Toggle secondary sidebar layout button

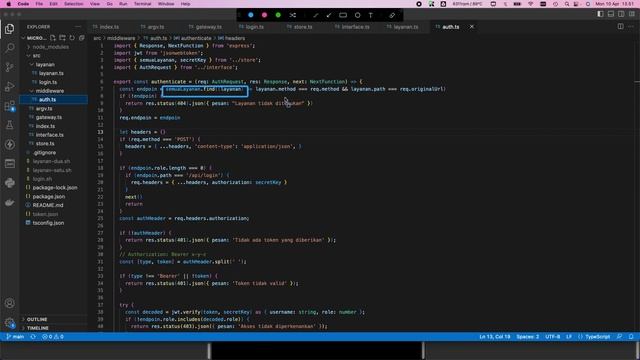point(621,14)
